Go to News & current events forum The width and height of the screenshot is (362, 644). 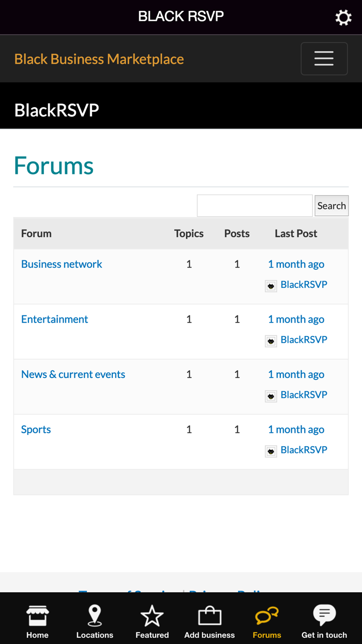(x=73, y=374)
